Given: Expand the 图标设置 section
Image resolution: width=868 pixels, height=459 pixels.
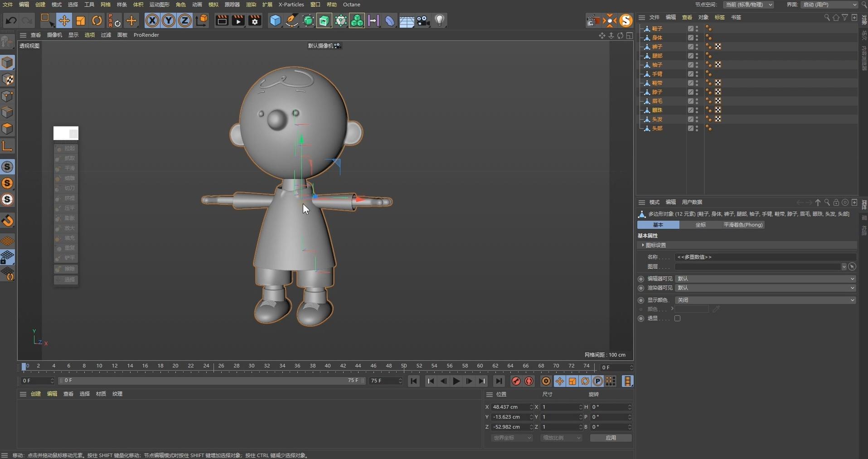Looking at the screenshot, I should click(x=655, y=245).
